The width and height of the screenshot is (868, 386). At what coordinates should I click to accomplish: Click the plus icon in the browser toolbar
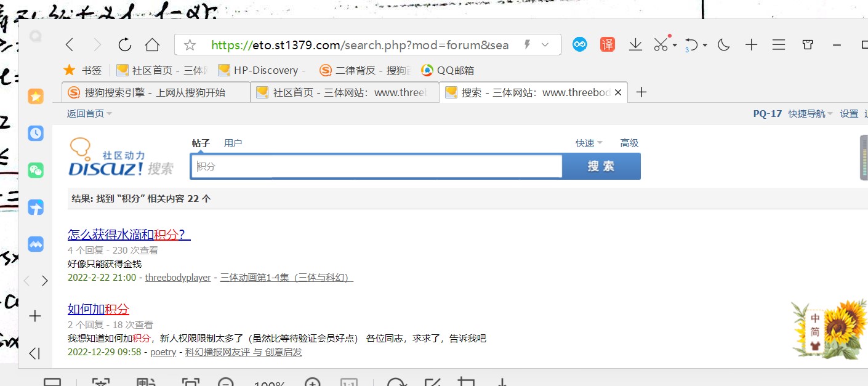(x=751, y=45)
